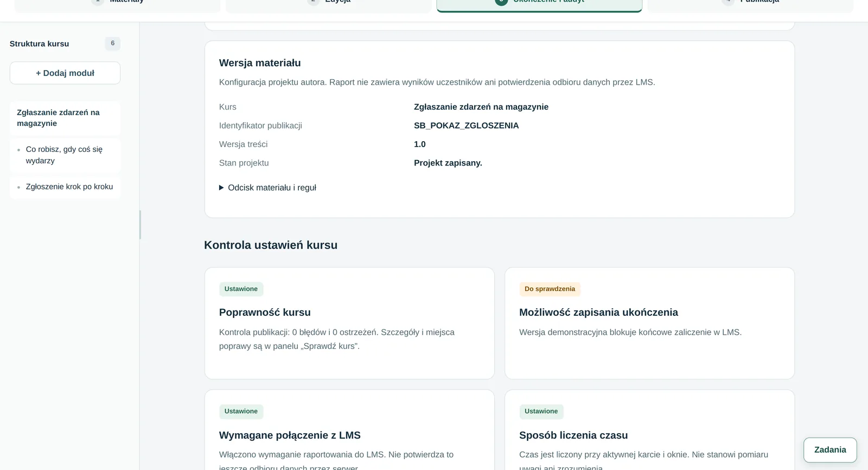Open module Co robisz, gdy coś się wydarzy

[65, 155]
